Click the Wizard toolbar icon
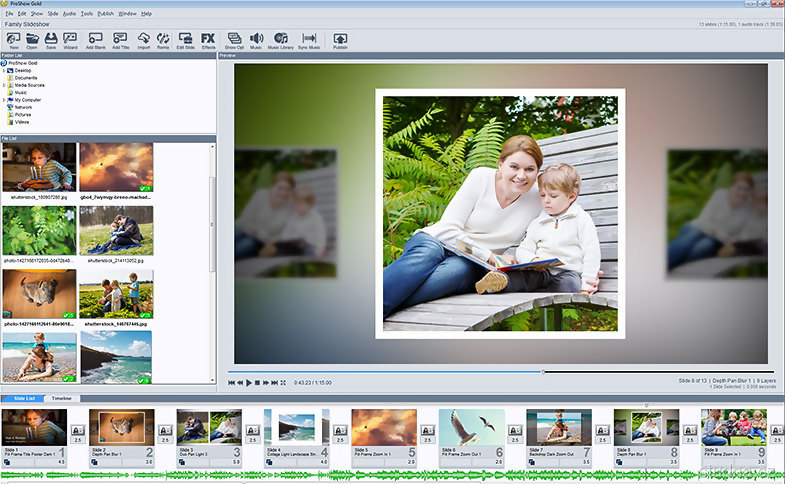 point(71,38)
